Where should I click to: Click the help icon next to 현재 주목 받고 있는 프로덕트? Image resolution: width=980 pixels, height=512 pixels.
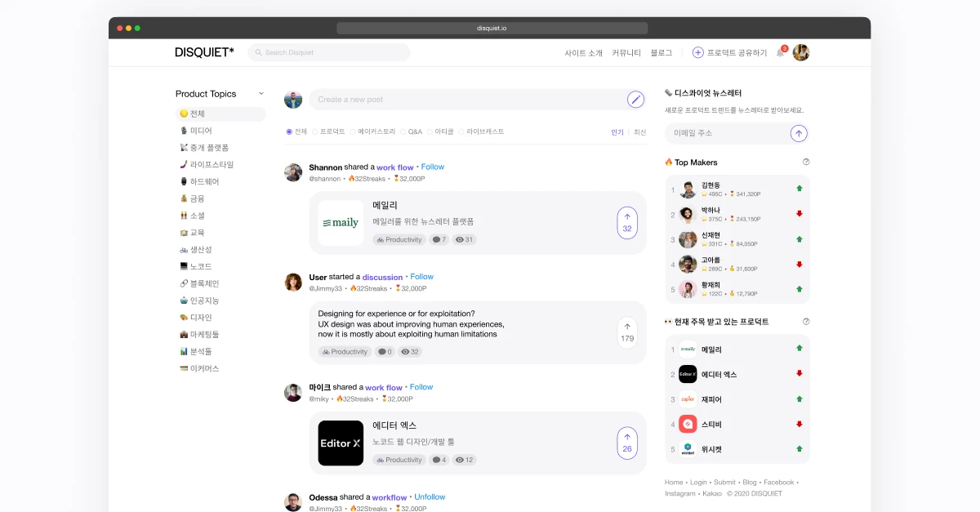(x=806, y=322)
